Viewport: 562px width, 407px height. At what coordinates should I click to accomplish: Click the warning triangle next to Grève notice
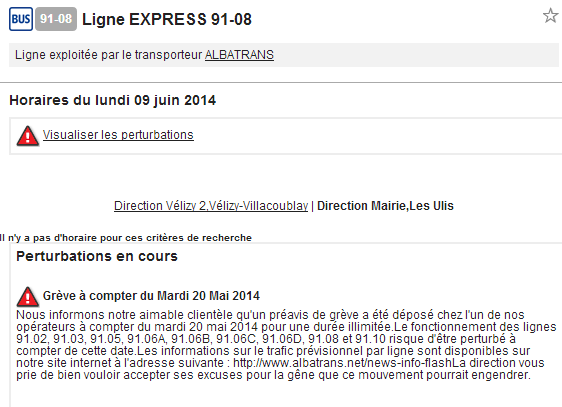[28, 297]
